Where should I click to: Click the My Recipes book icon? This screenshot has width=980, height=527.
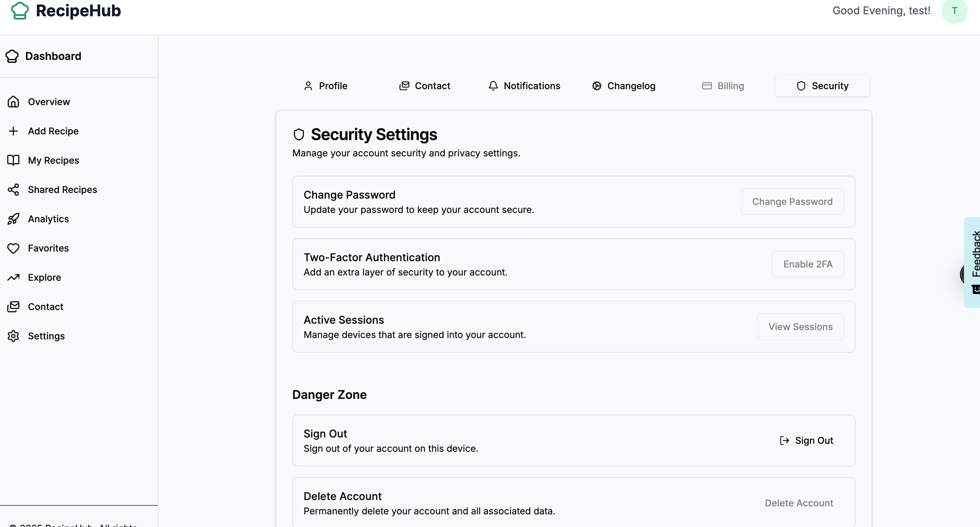click(x=13, y=160)
